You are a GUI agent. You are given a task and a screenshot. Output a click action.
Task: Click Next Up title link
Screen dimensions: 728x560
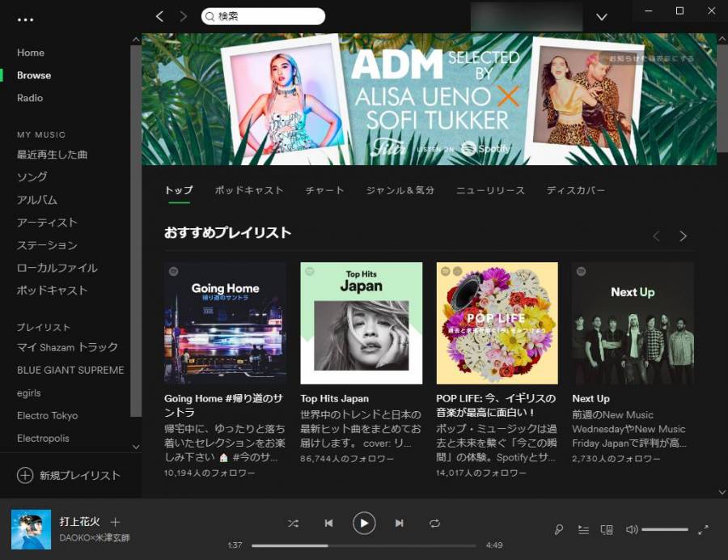pyautogui.click(x=591, y=398)
